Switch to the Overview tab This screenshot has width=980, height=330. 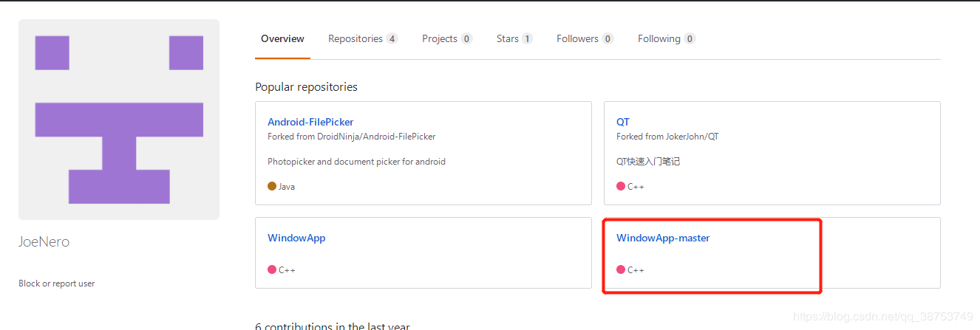click(282, 39)
